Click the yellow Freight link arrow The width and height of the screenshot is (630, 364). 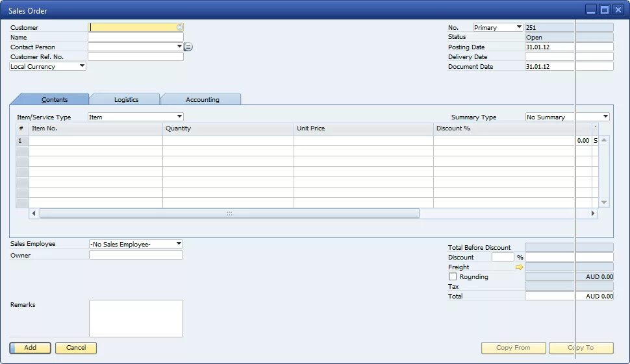pos(519,267)
